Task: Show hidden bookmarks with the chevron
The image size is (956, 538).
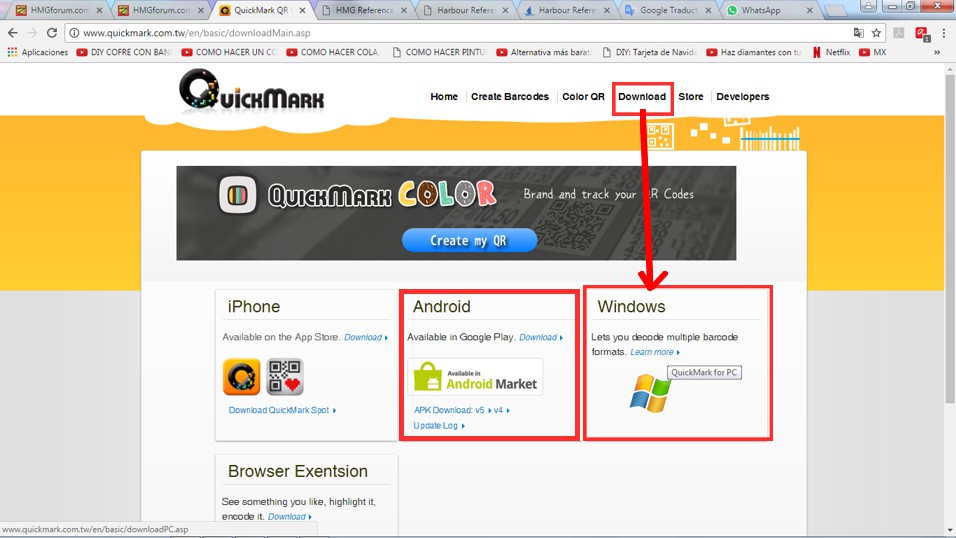Action: [x=937, y=52]
